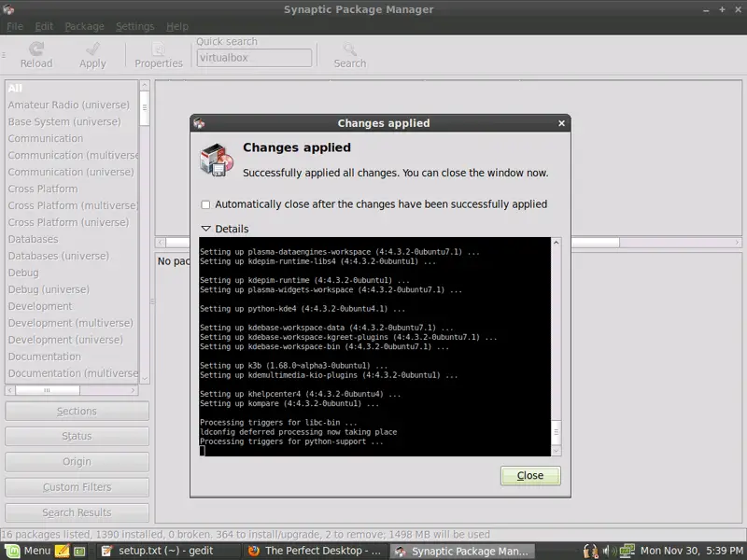
Task: Select Amateur Radio (universe) section
Action: (72, 105)
